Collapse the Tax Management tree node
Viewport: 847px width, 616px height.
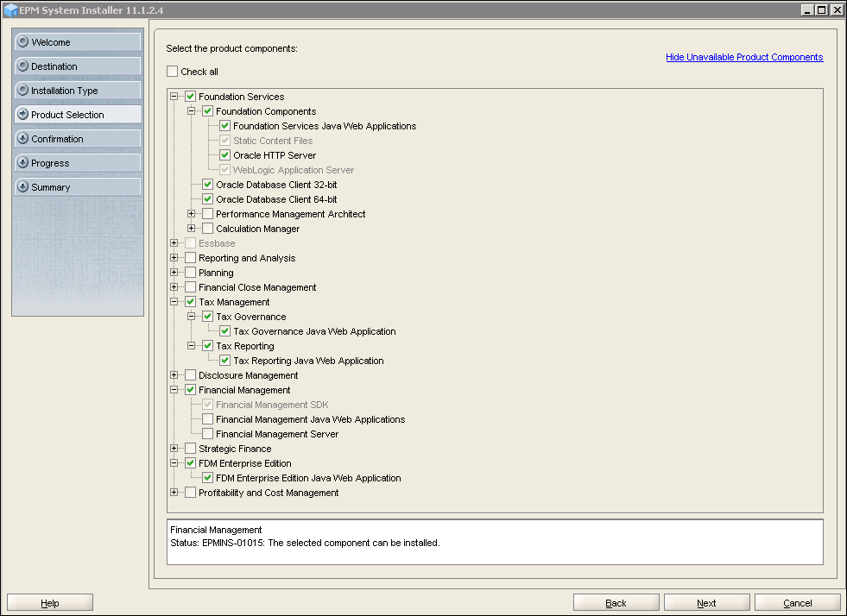click(x=174, y=302)
